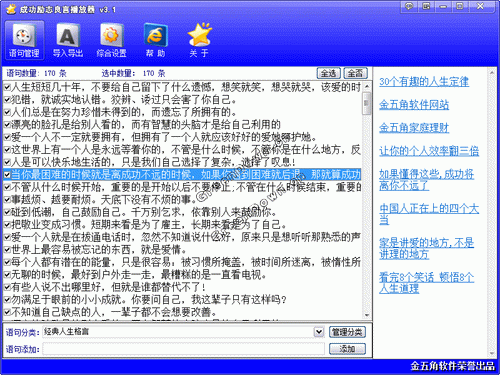Uncheck the sentence starting 碰到低潮
500x375 pixels.
click(7, 212)
